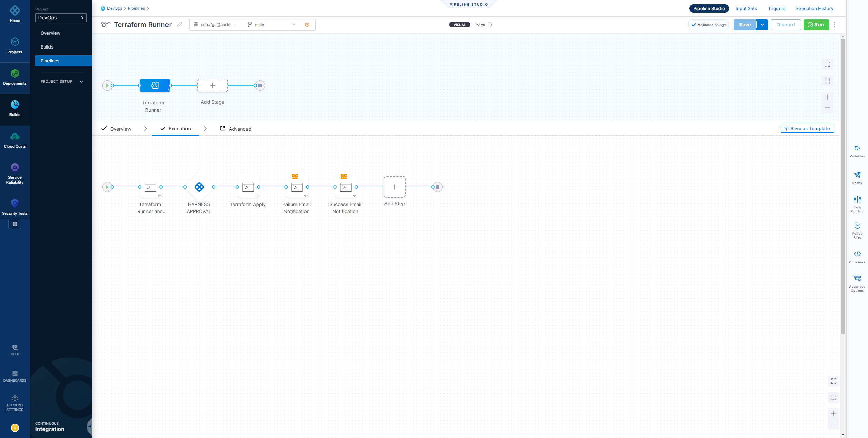This screenshot has width=868, height=438.
Task: Run the pipeline
Action: point(816,25)
